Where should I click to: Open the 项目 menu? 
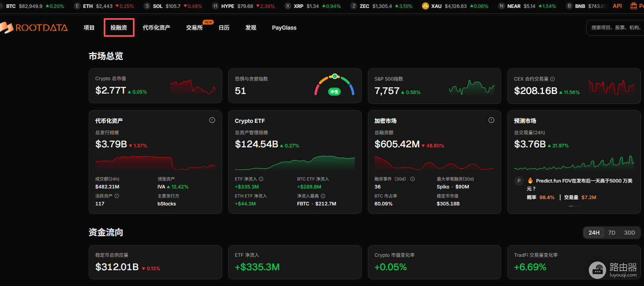89,28
